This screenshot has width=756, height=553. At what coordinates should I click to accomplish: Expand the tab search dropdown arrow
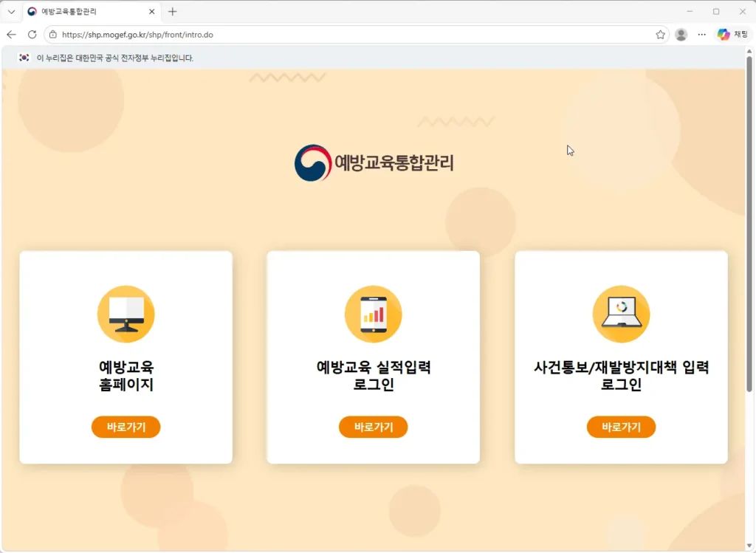[12, 12]
